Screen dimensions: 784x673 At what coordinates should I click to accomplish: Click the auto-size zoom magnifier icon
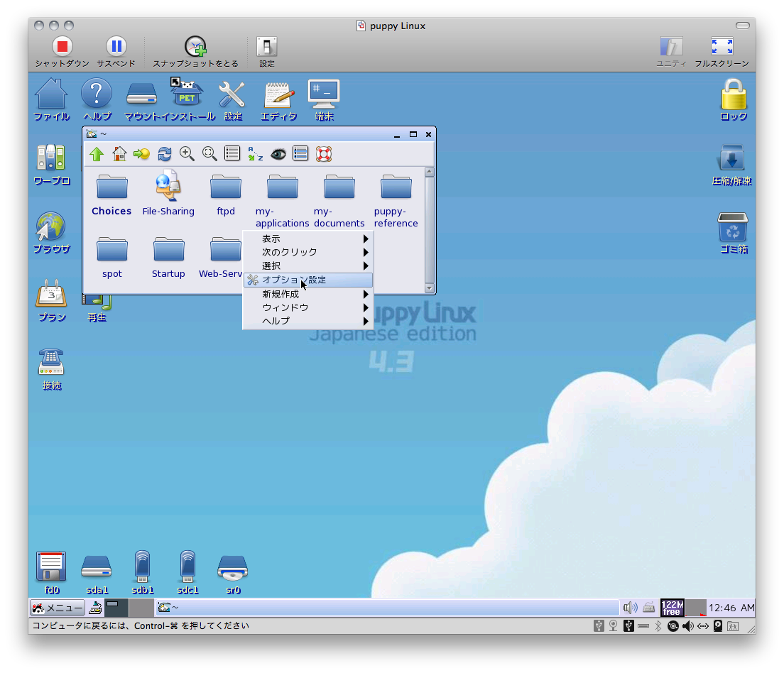[x=209, y=154]
